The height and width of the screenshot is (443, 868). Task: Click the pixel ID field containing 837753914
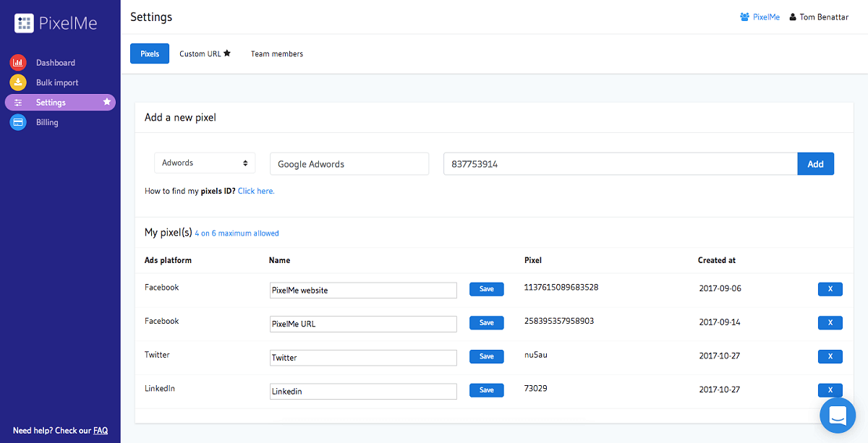621,164
